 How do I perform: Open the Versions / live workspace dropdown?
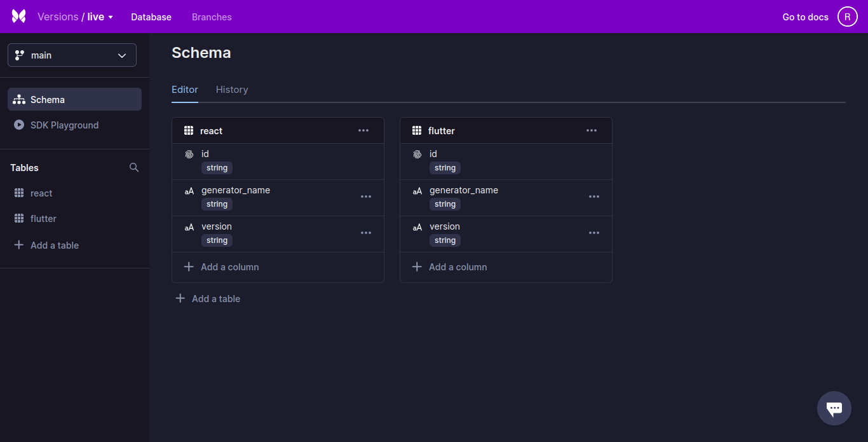pos(75,17)
